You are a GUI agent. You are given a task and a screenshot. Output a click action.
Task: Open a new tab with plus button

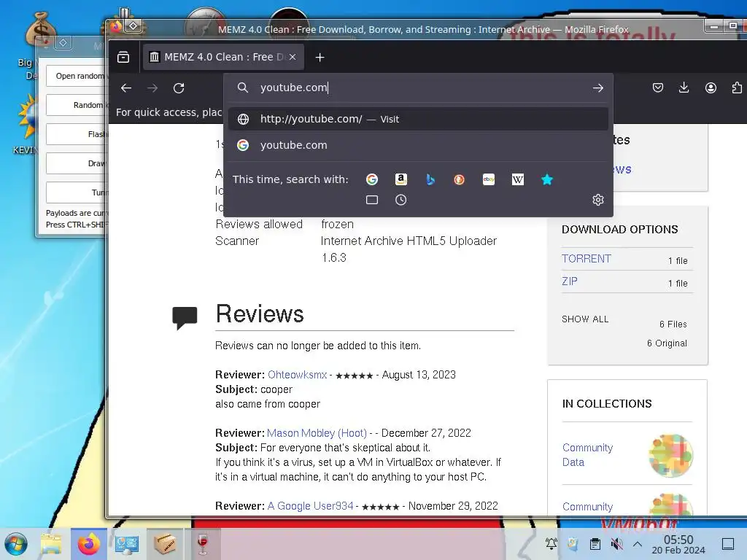pyautogui.click(x=320, y=58)
